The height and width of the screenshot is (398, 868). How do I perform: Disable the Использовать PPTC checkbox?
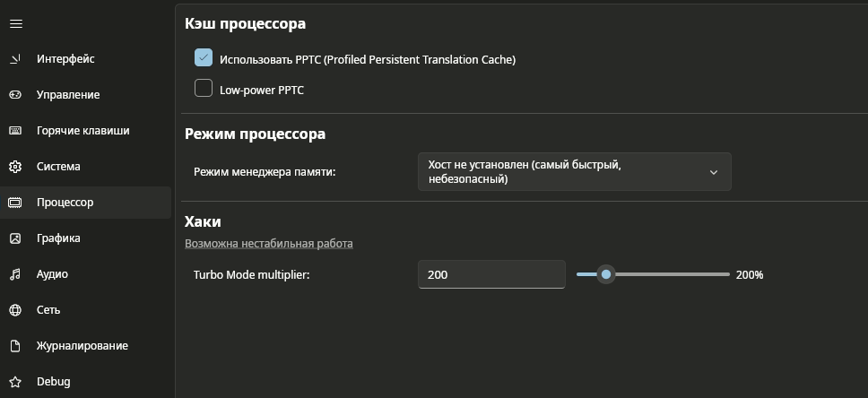coord(204,58)
